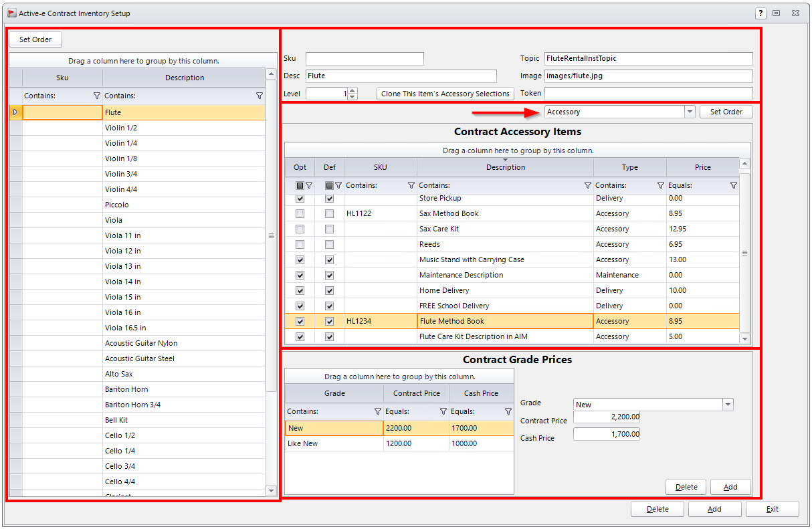Toggle the Opt checkbox for Home Delivery
812x529 pixels.
300,290
